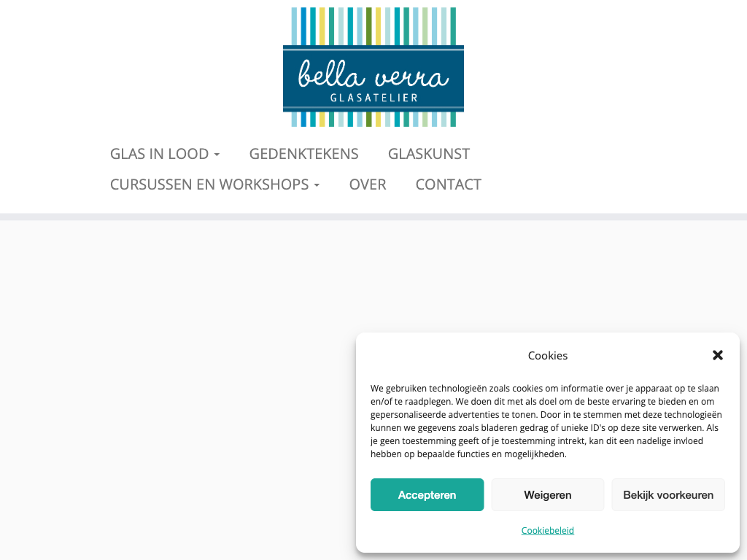The width and height of the screenshot is (747, 560).
Task: Expand the Cursussen en Workshops dropdown caret
Action: pos(317,185)
